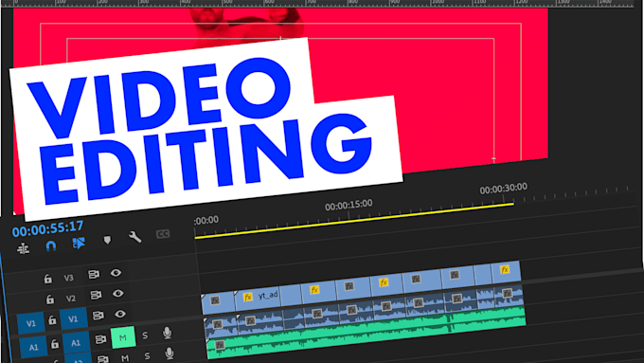Hide track V1 using its eye icon
Viewport: 644px width, 363px height.
point(120,314)
